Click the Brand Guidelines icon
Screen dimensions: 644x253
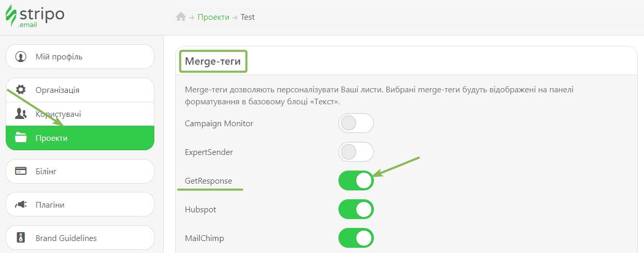pyautogui.click(x=21, y=238)
